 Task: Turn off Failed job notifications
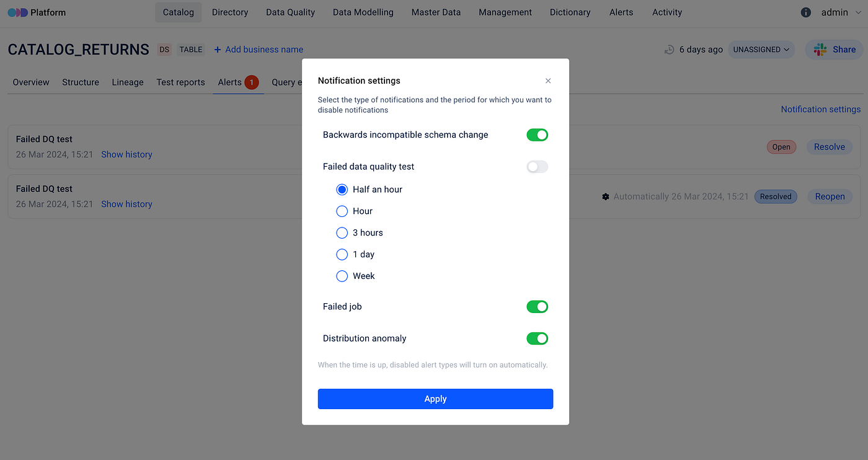pyautogui.click(x=537, y=306)
